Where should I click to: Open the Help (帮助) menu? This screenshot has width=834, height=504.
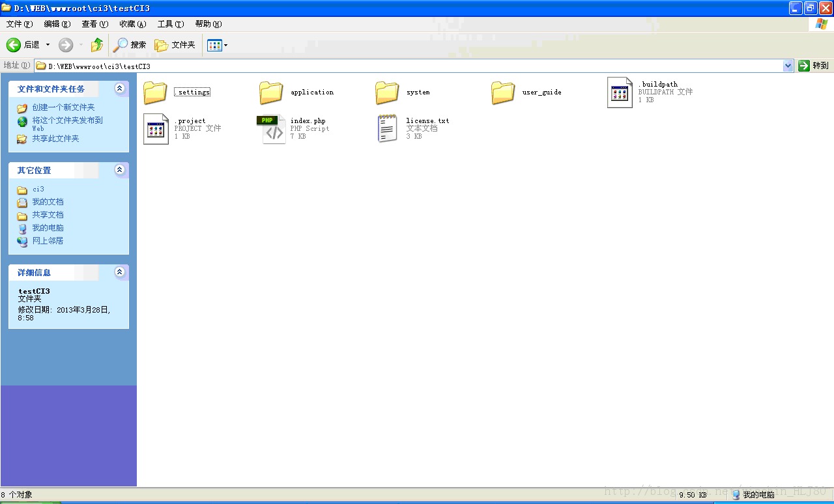click(x=208, y=24)
